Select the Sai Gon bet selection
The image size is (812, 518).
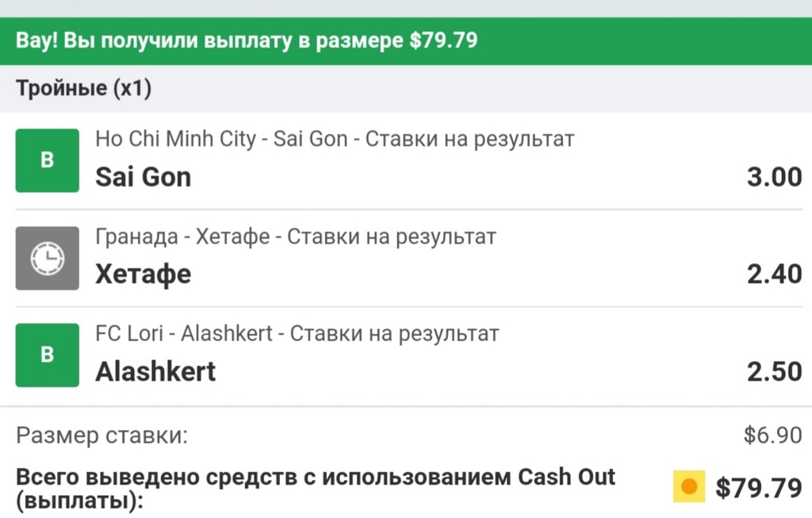coord(144,177)
